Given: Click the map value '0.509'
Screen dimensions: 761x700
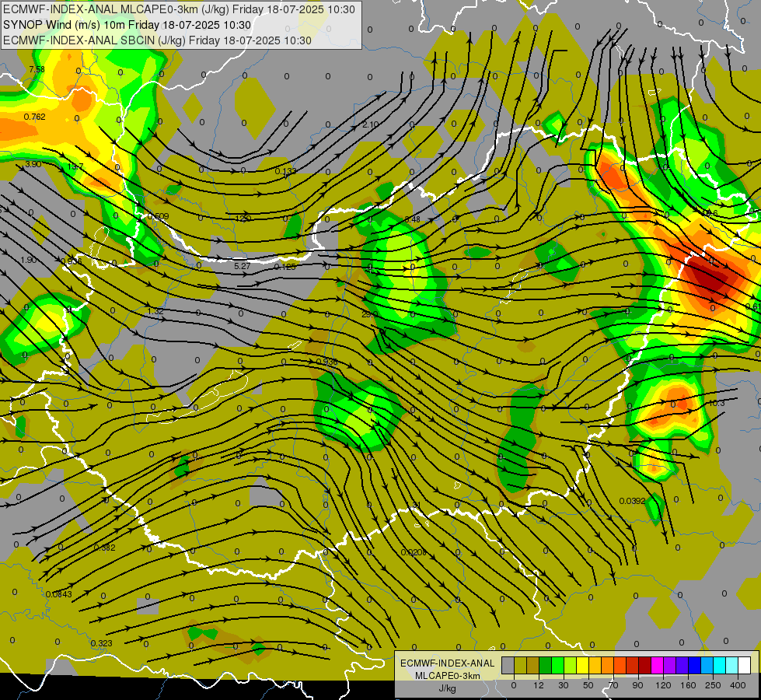Looking at the screenshot, I should (159, 216).
